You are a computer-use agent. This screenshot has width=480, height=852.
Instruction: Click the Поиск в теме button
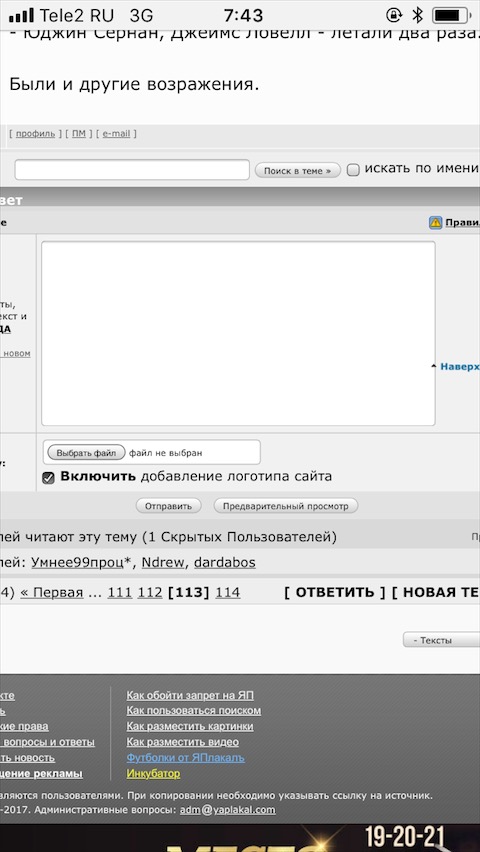tap(297, 171)
